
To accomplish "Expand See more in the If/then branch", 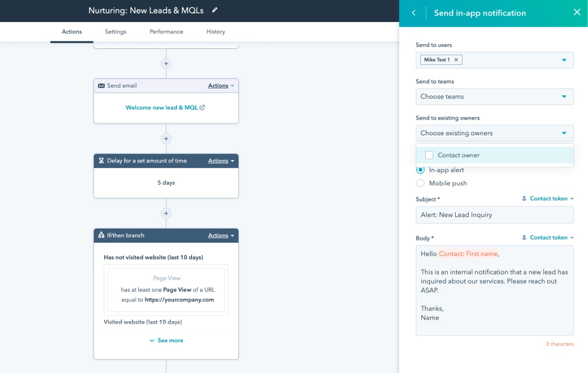I will pos(166,340).
